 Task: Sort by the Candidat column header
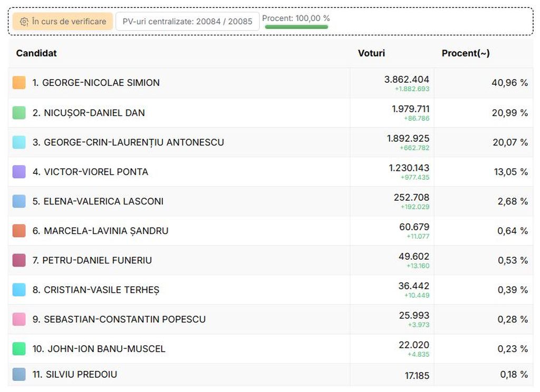pos(36,53)
